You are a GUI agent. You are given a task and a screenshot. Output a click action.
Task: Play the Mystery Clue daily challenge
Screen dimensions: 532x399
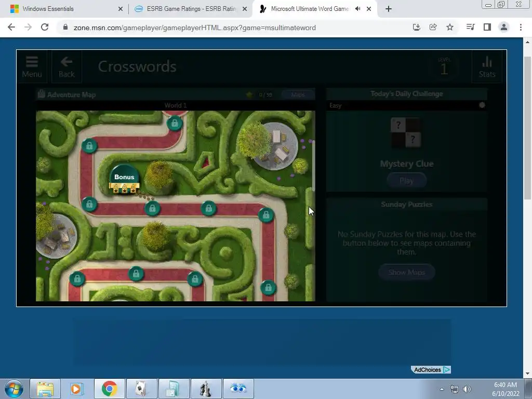[406, 181]
